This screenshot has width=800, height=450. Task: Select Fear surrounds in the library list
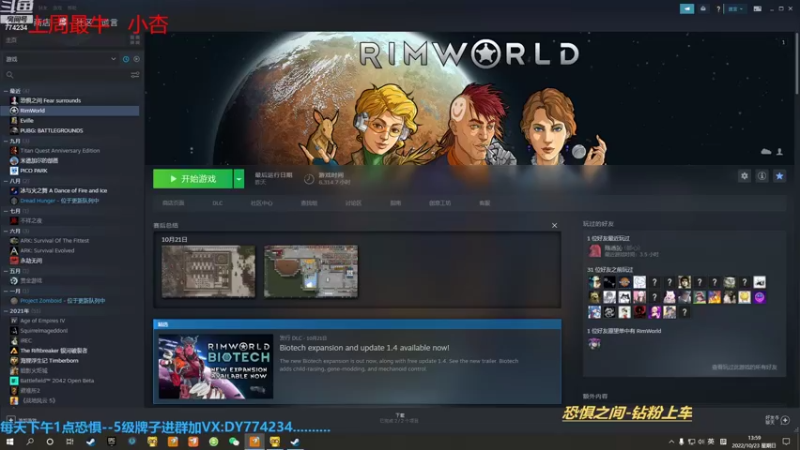click(50, 101)
